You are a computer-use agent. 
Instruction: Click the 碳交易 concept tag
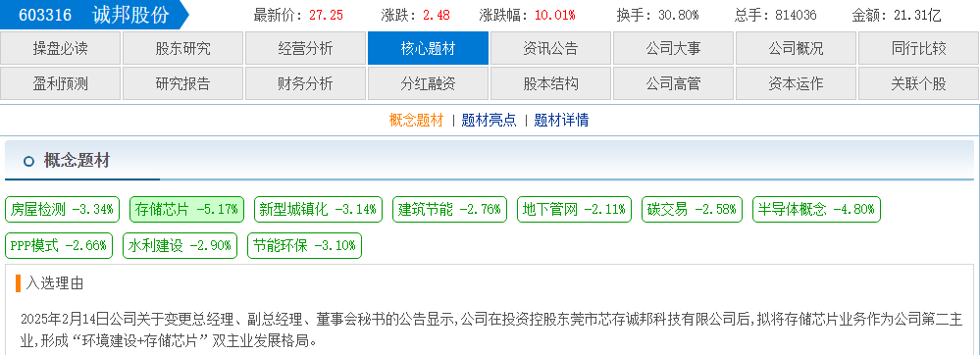pyautogui.click(x=692, y=210)
